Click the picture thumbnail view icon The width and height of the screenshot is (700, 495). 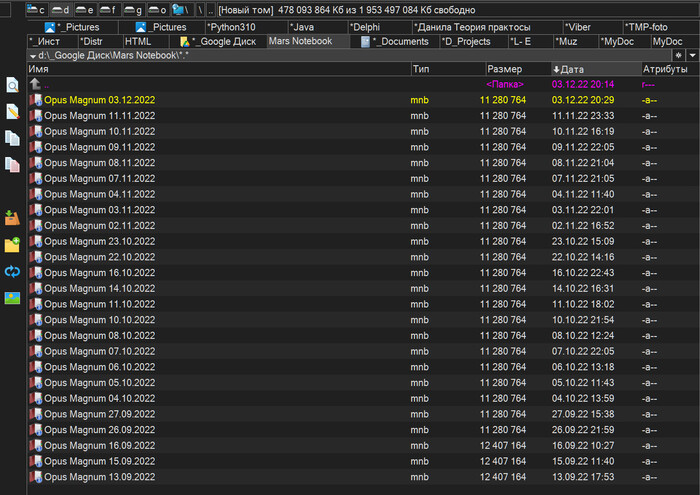coord(12,297)
